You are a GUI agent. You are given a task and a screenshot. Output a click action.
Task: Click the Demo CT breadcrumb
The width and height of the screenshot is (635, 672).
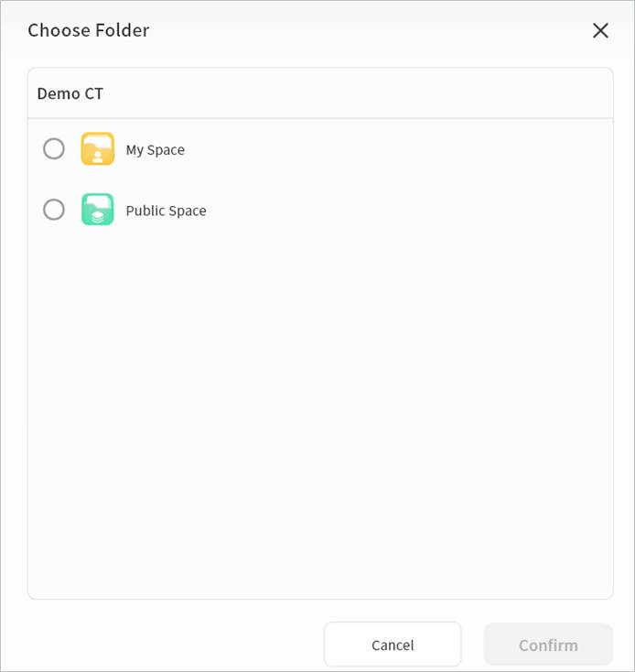tap(70, 93)
